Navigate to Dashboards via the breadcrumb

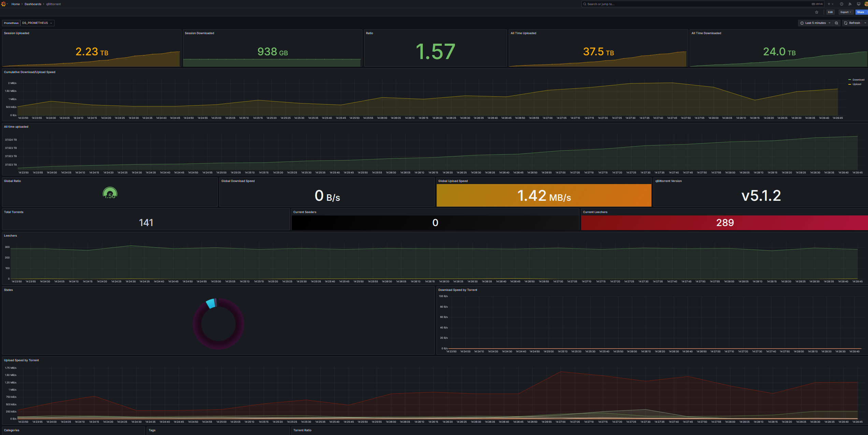(33, 4)
